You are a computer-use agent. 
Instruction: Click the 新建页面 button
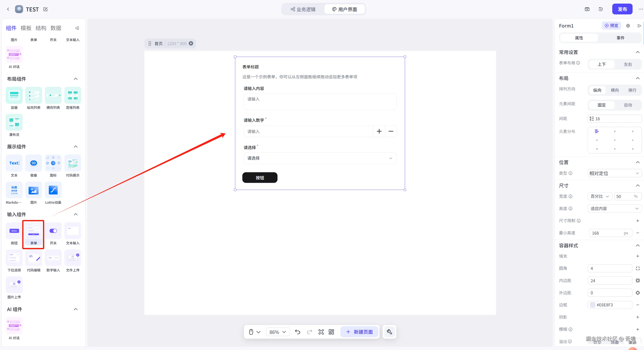pos(359,332)
